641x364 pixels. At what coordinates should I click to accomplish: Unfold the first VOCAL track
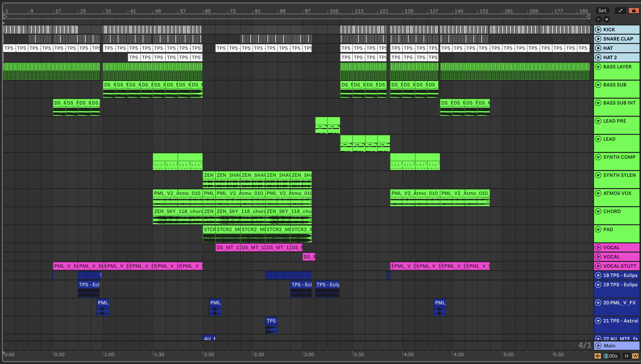pyautogui.click(x=598, y=247)
